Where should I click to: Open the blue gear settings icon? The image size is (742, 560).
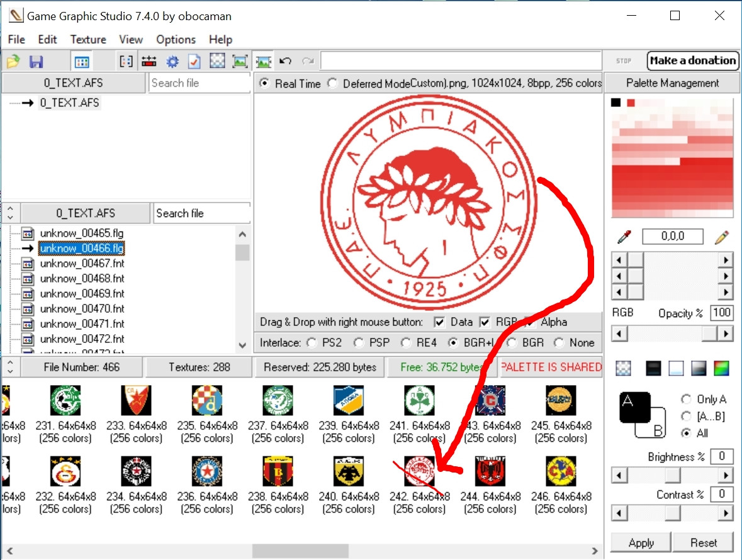coord(172,61)
